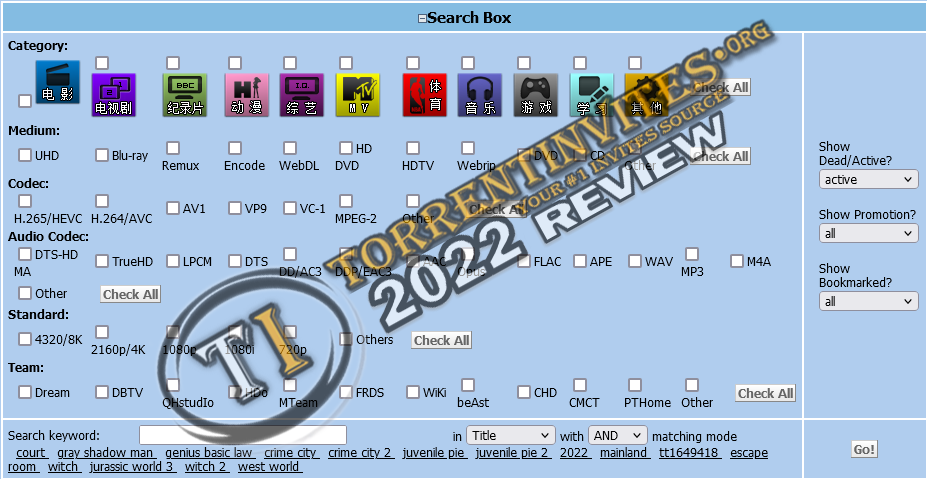
Task: Click Check All in the Team row
Action: (x=765, y=393)
